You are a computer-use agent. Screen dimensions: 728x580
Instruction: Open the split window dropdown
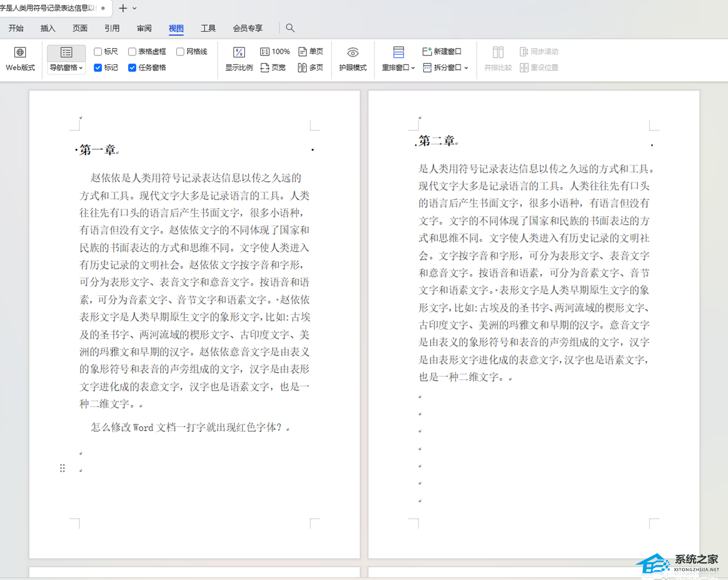445,67
